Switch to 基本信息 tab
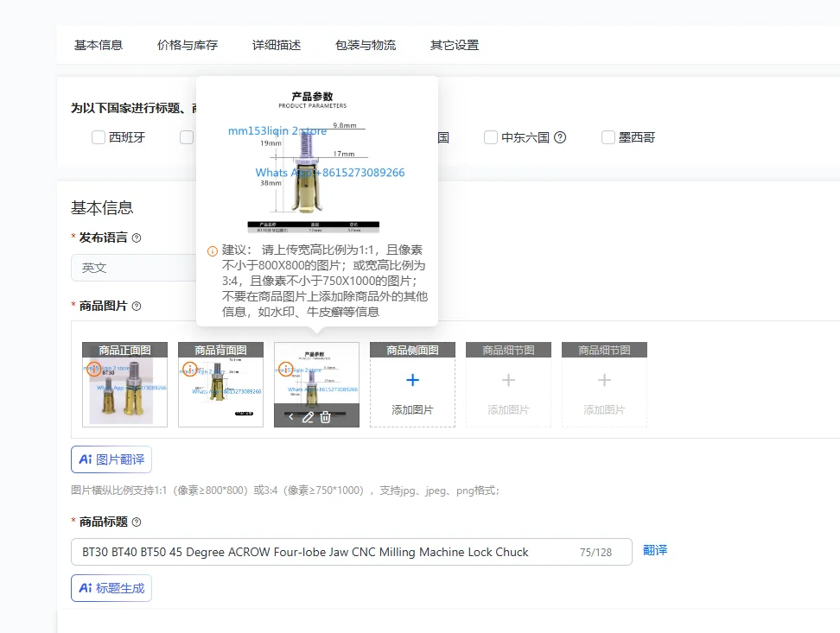The image size is (840, 633). coord(99,45)
